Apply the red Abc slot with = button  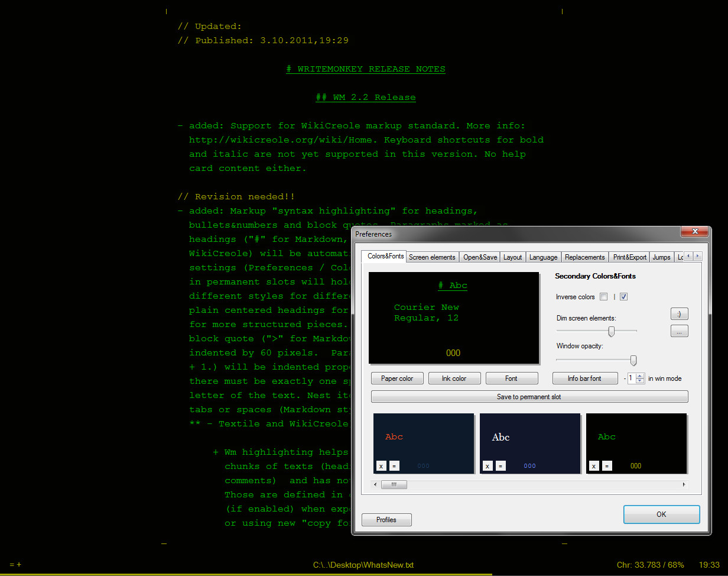394,466
